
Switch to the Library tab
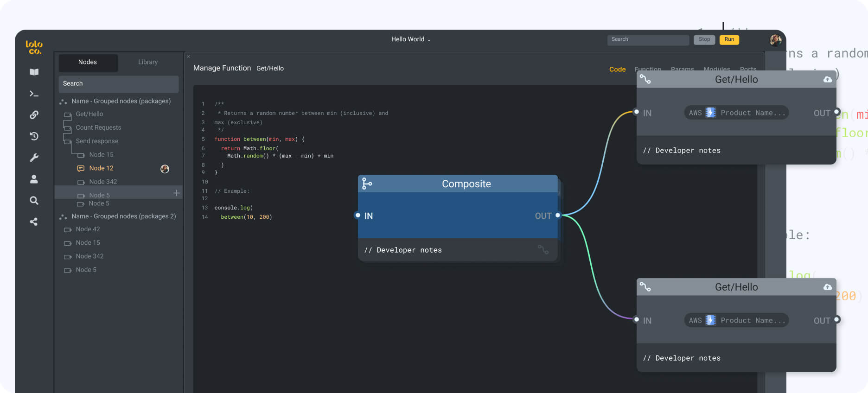point(148,62)
